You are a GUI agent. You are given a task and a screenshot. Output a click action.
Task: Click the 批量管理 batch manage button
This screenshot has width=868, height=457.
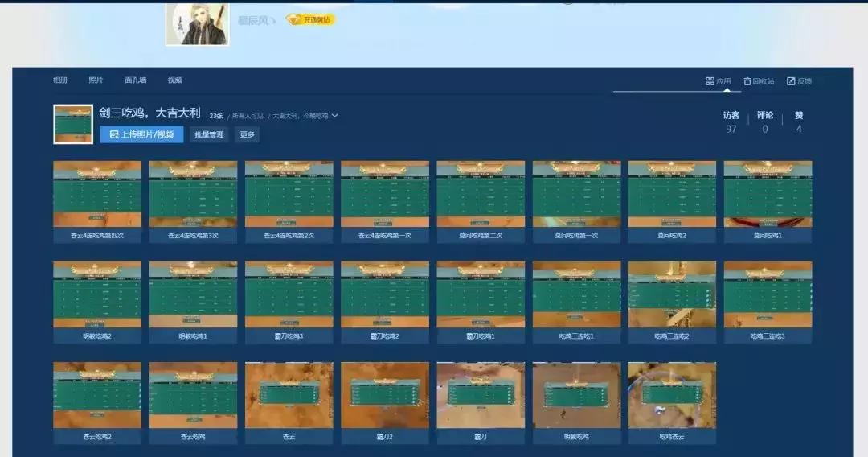209,135
